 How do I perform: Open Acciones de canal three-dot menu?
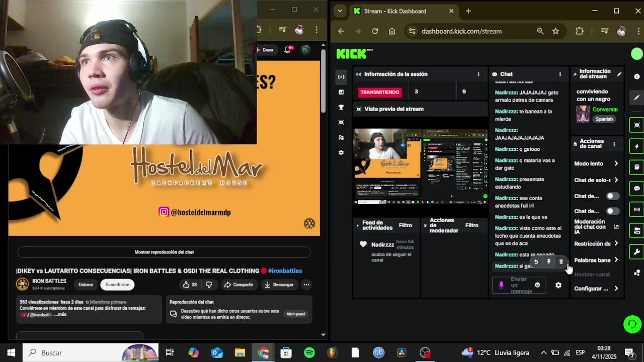click(x=614, y=144)
